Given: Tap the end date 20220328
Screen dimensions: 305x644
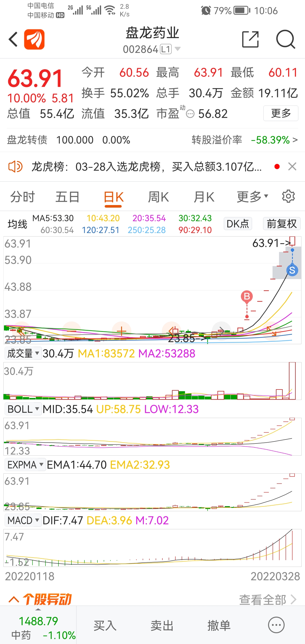Looking at the screenshot, I should click(x=275, y=576).
